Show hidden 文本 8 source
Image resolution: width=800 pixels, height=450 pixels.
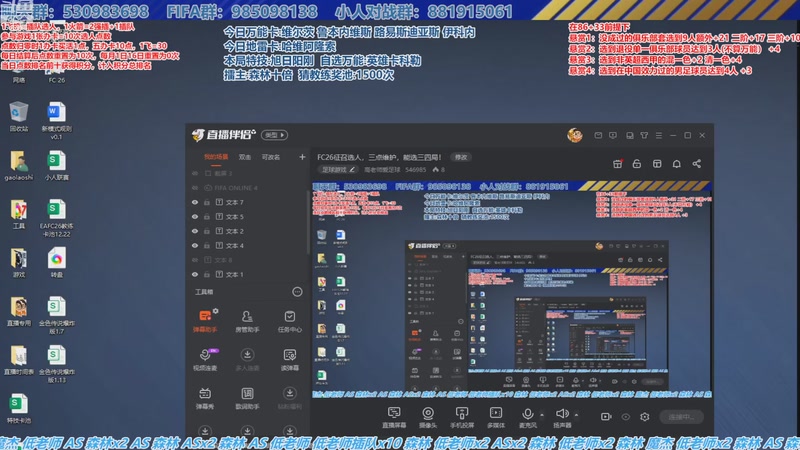click(195, 260)
